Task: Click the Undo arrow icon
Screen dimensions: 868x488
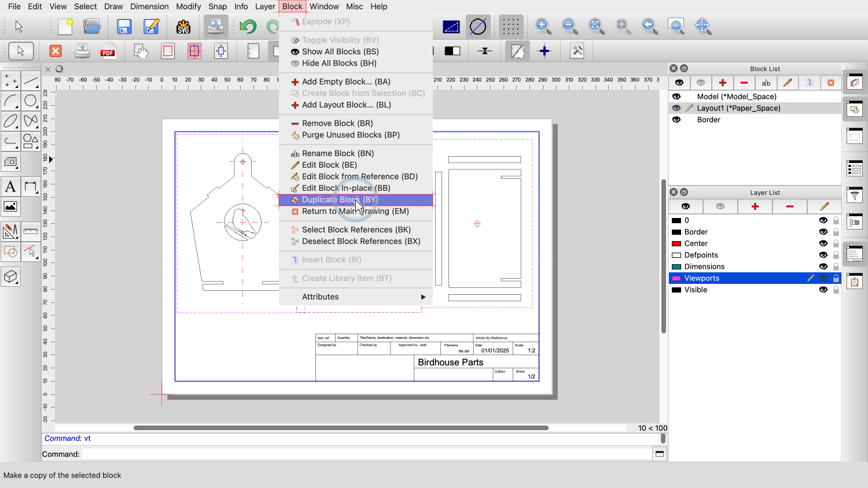Action: [248, 27]
